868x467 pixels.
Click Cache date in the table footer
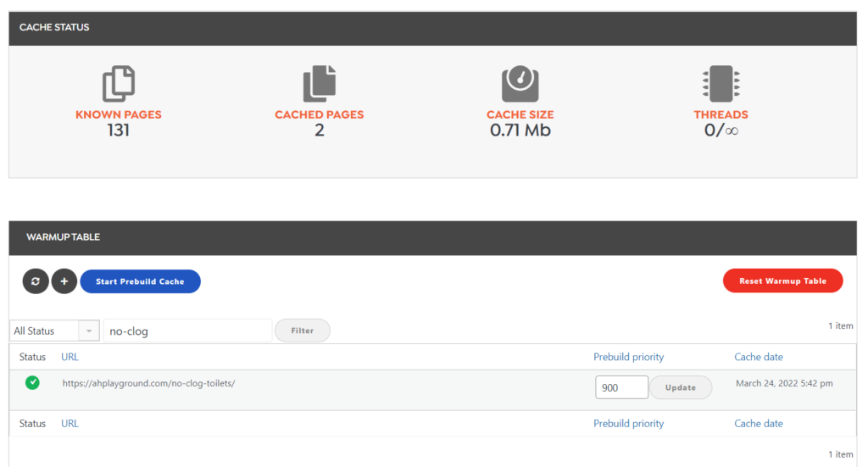point(758,424)
